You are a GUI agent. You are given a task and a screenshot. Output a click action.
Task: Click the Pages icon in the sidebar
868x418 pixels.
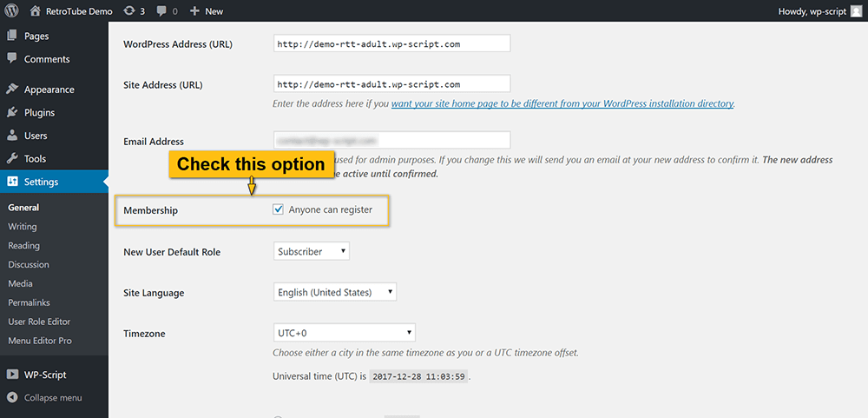pyautogui.click(x=11, y=36)
